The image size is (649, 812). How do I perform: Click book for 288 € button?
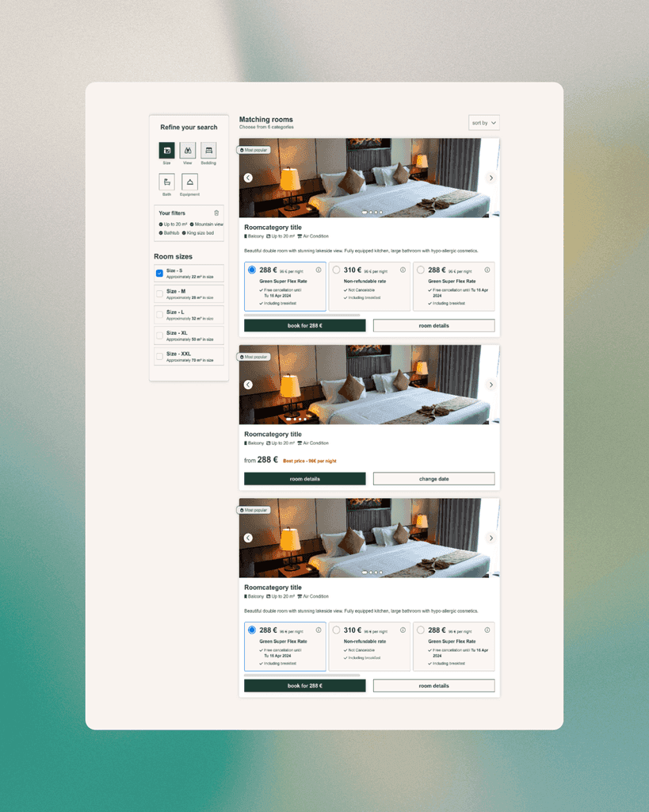coord(304,324)
